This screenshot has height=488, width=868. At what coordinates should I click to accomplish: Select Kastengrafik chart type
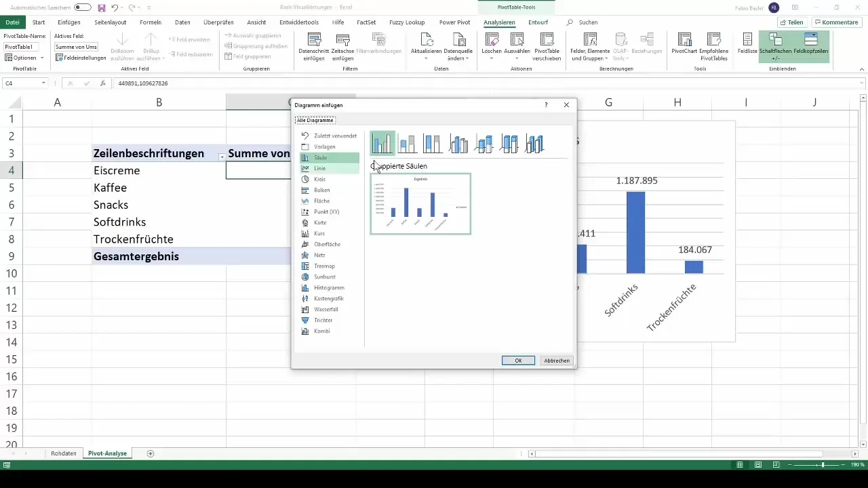(x=329, y=298)
